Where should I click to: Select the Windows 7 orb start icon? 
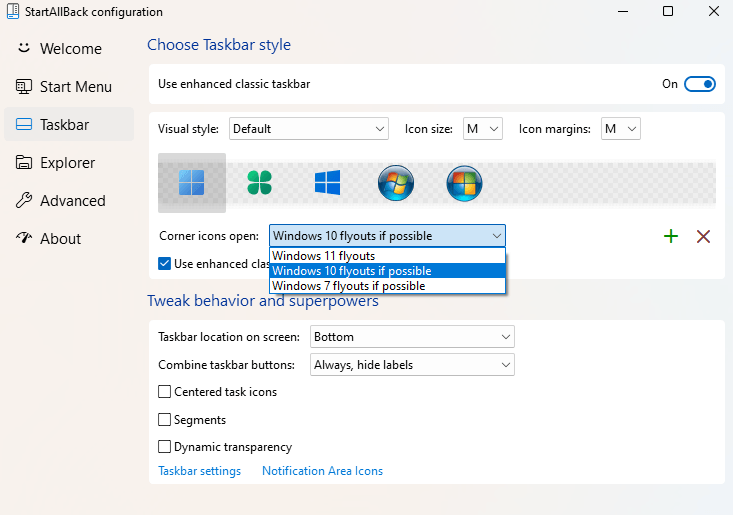[x=396, y=183]
